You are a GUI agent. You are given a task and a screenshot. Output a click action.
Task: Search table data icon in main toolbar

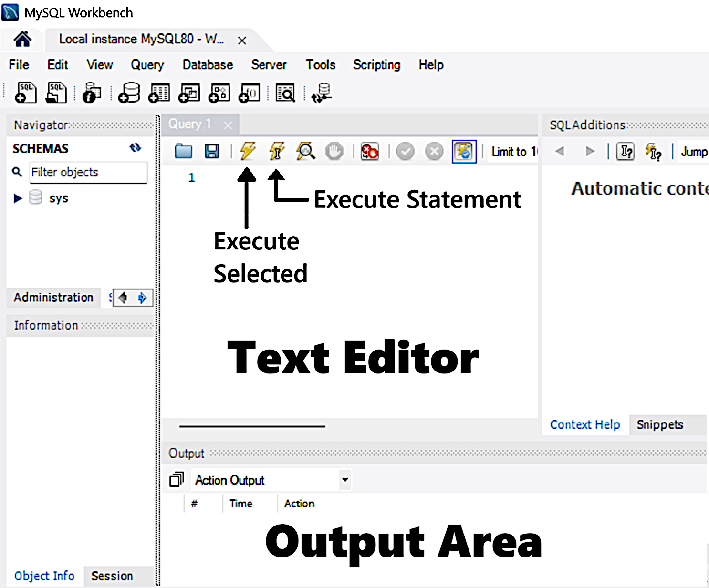click(286, 93)
